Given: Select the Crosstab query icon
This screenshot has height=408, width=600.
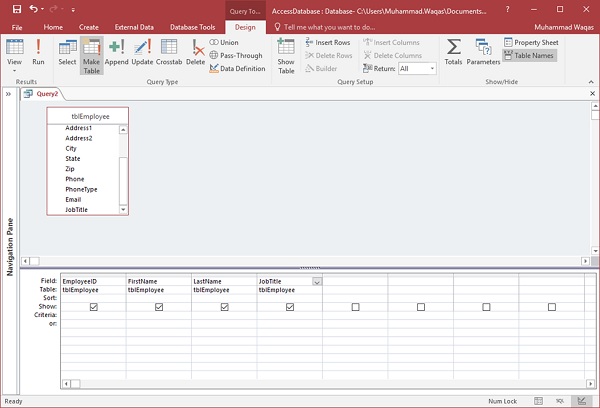Looking at the screenshot, I should pyautogui.click(x=170, y=51).
